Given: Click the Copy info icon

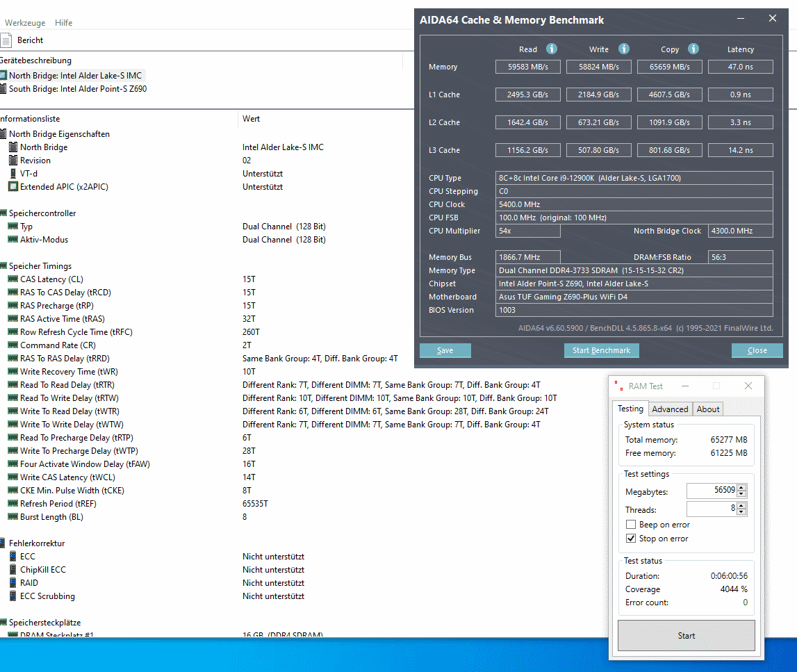Looking at the screenshot, I should pyautogui.click(x=693, y=49).
